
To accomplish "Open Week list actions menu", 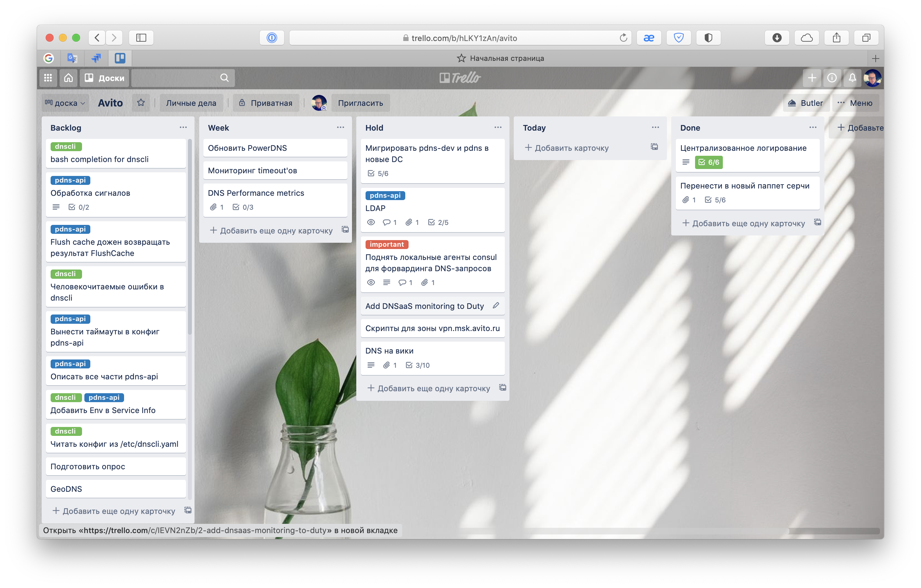I will [340, 127].
